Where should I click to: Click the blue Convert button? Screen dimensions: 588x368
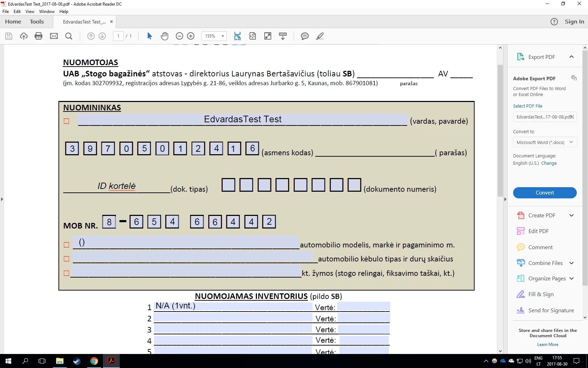[x=545, y=193]
